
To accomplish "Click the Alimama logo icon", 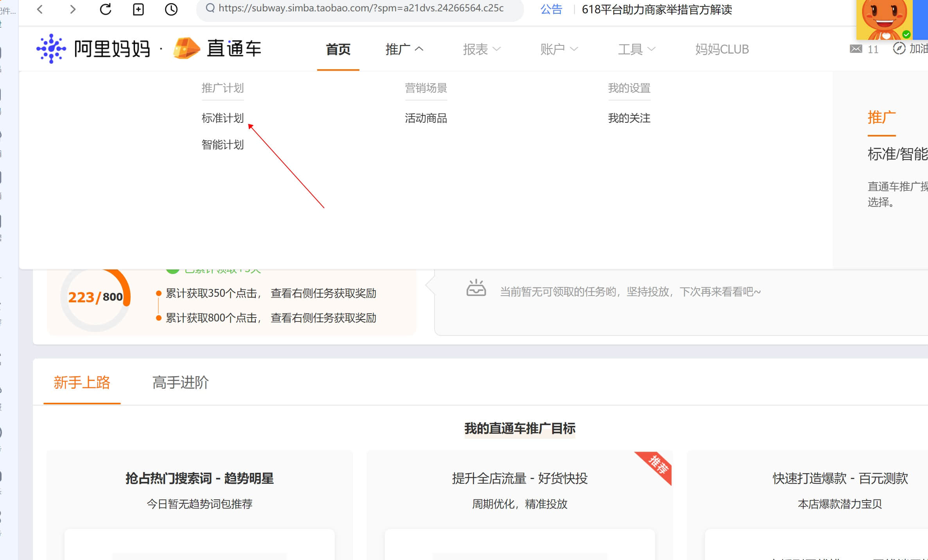I will click(x=51, y=49).
